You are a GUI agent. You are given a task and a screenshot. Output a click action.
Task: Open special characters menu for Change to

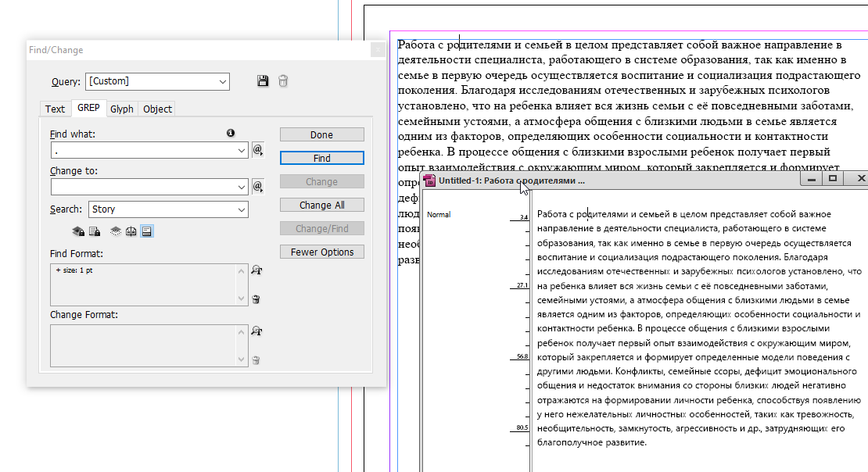[258, 187]
